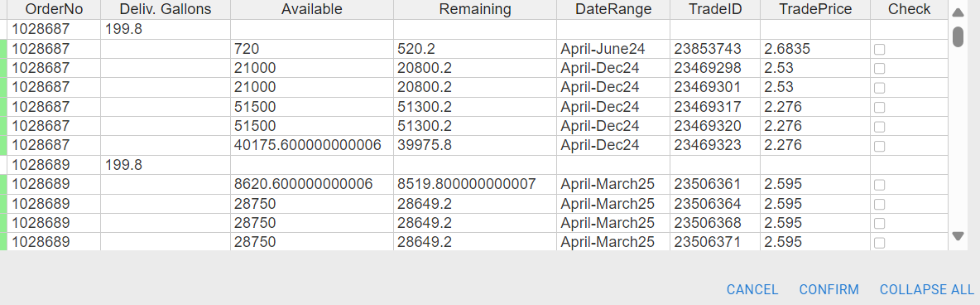The image size is (980, 305).
Task: Click the CANCEL button
Action: 752,290
